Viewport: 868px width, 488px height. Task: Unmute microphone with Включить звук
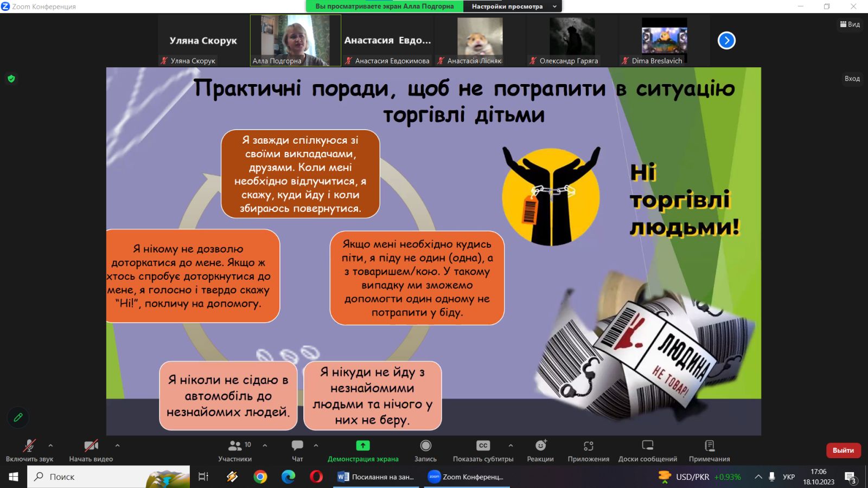point(29,450)
